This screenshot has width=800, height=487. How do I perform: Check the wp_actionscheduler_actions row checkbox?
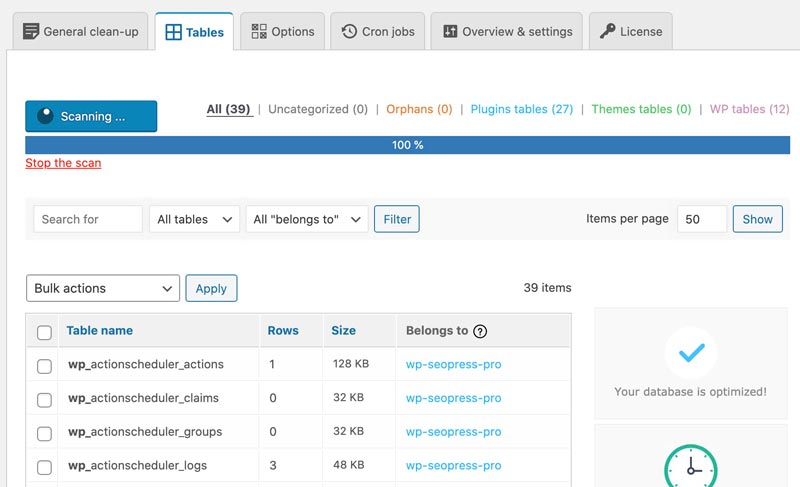point(44,366)
